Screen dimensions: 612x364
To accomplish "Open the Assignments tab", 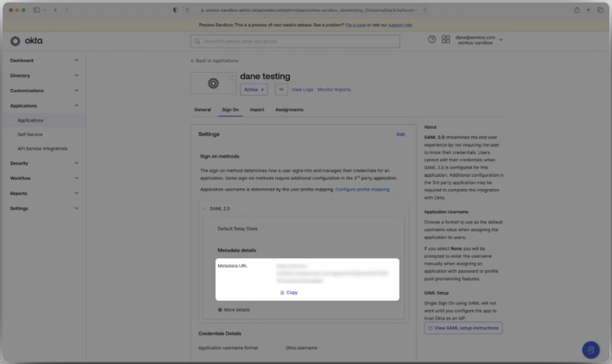I will [289, 110].
